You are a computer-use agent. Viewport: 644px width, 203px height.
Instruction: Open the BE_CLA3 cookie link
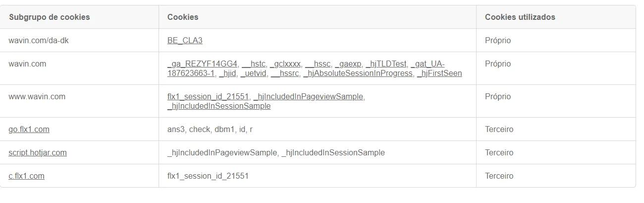(185, 41)
